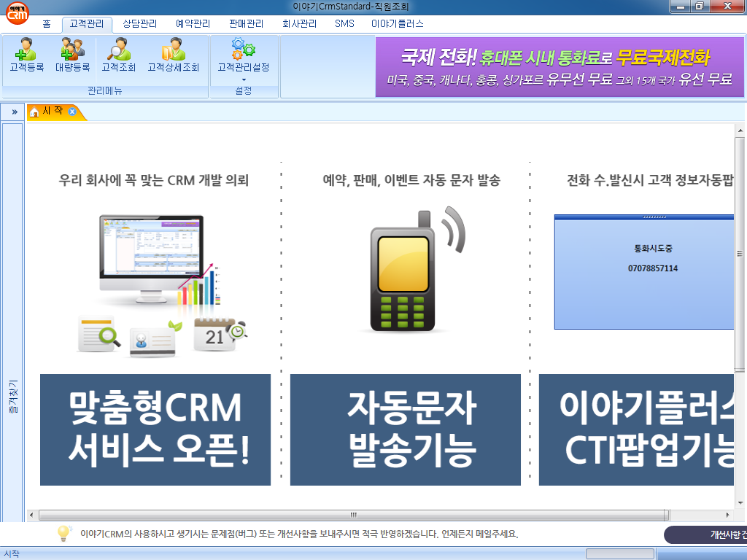747x560 pixels.
Task: Open the 회사관리 tab
Action: pos(299,24)
